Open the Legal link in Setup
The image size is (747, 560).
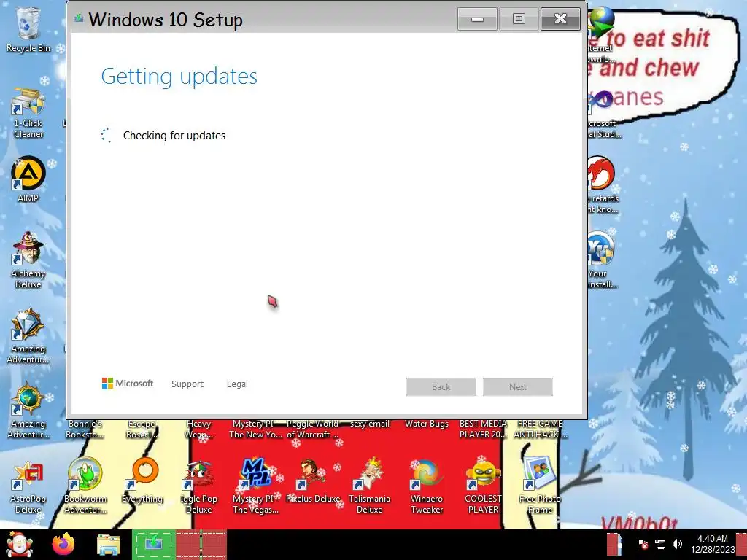click(x=237, y=384)
